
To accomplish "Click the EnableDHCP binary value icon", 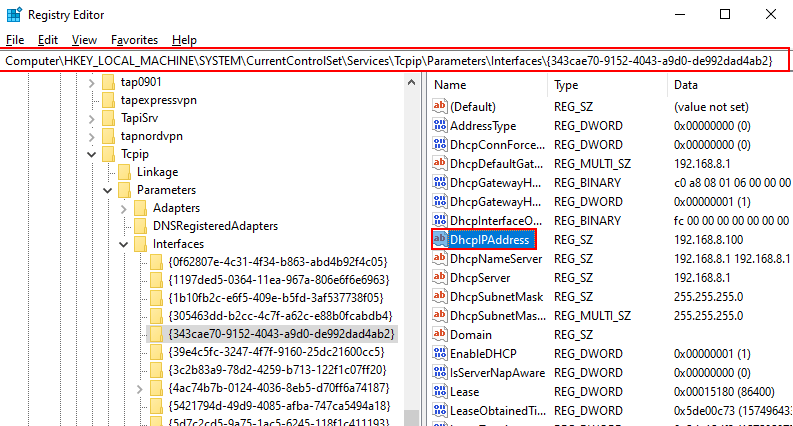I will coord(439,354).
